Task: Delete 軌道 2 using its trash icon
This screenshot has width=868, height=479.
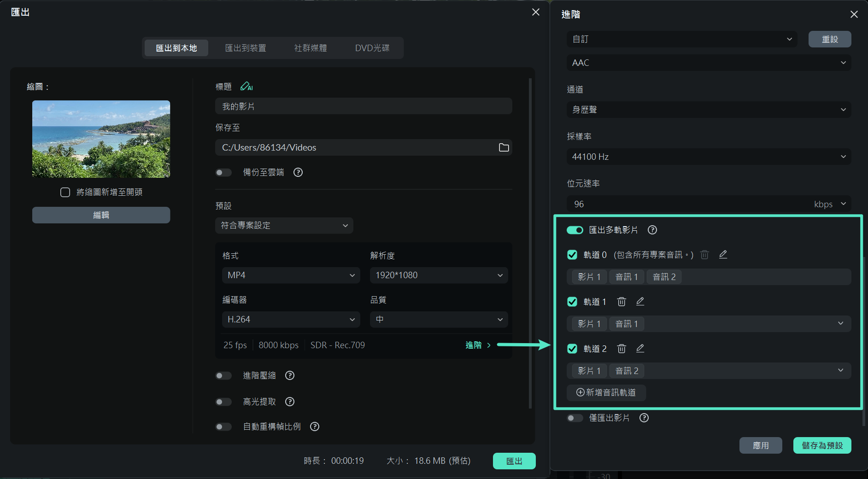Action: coord(621,349)
